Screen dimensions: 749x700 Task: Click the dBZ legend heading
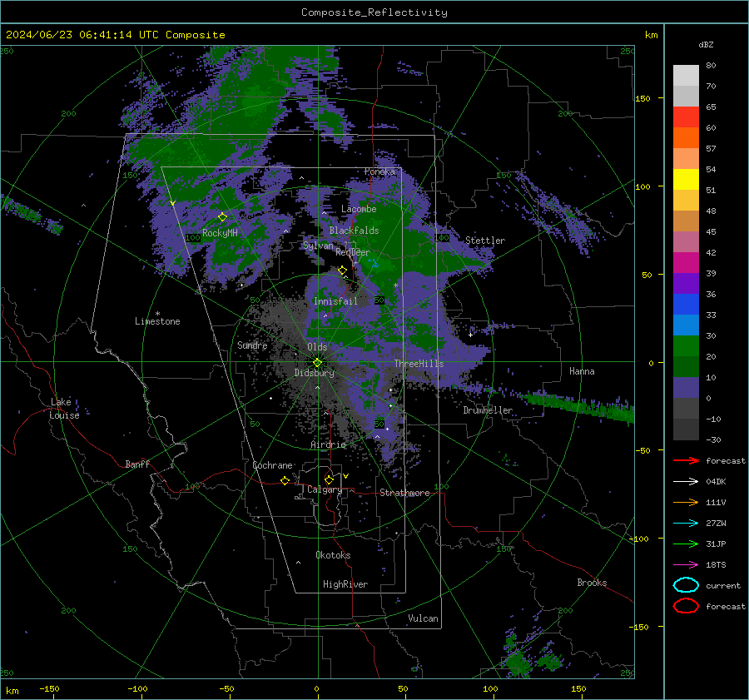(x=706, y=44)
